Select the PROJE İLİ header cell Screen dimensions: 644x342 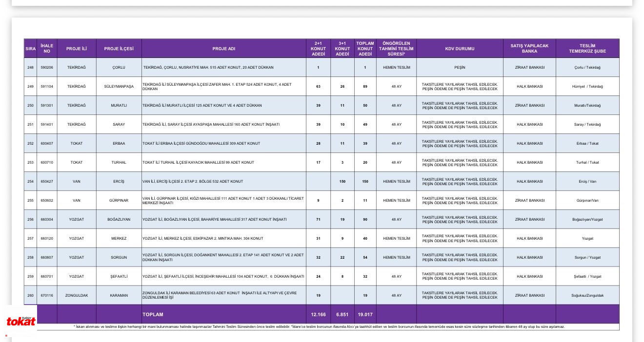[77, 49]
